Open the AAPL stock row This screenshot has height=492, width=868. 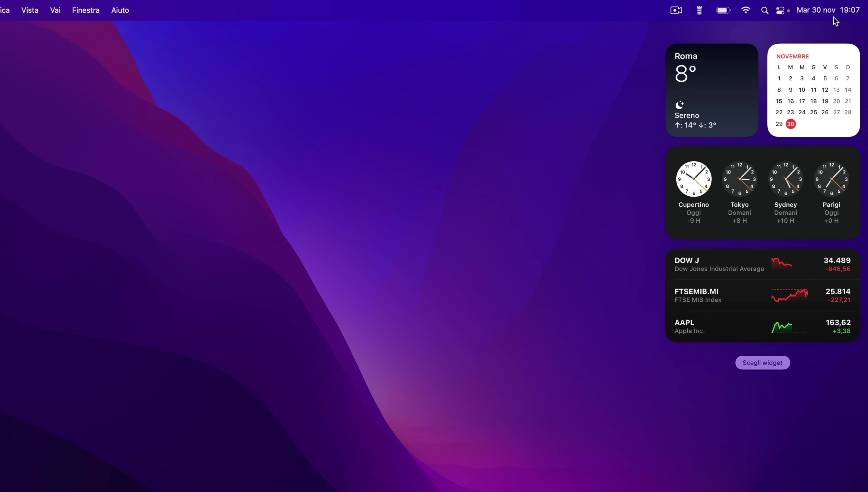tap(763, 326)
